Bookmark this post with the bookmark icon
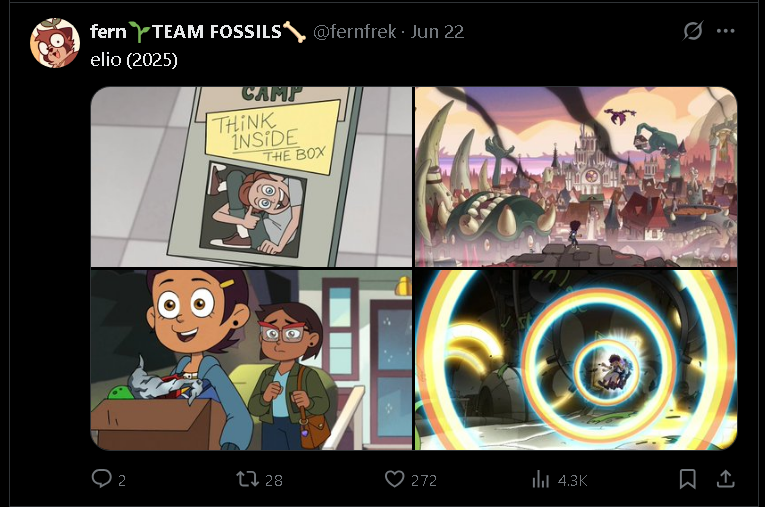Image resolution: width=765 pixels, height=507 pixels. (x=687, y=479)
